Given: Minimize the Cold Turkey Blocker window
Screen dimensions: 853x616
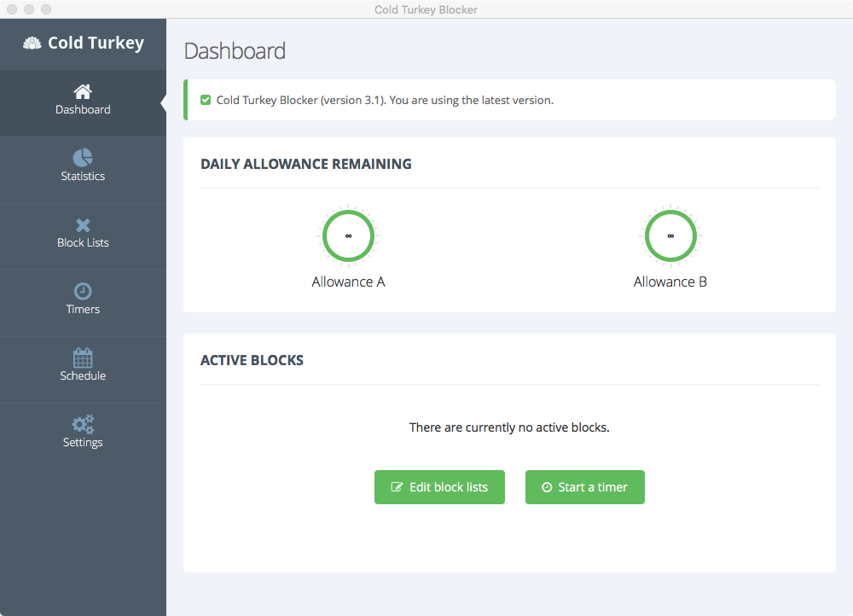Looking at the screenshot, I should 29,9.
